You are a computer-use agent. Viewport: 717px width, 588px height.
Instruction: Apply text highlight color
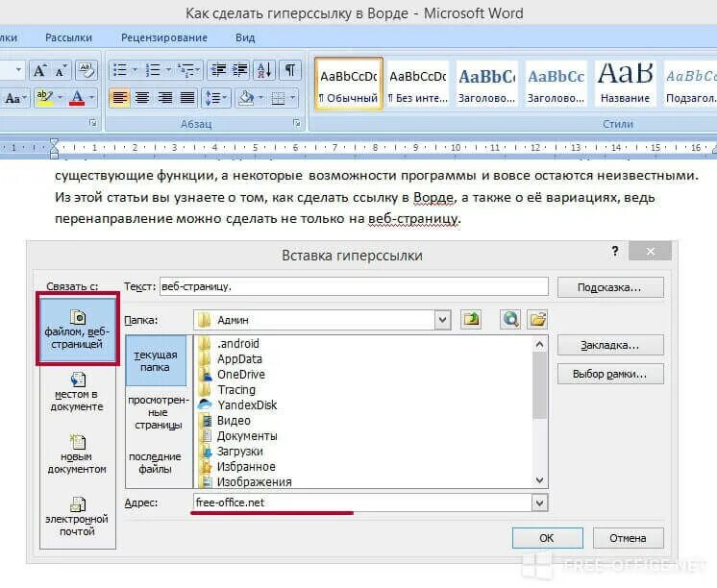pos(45,97)
